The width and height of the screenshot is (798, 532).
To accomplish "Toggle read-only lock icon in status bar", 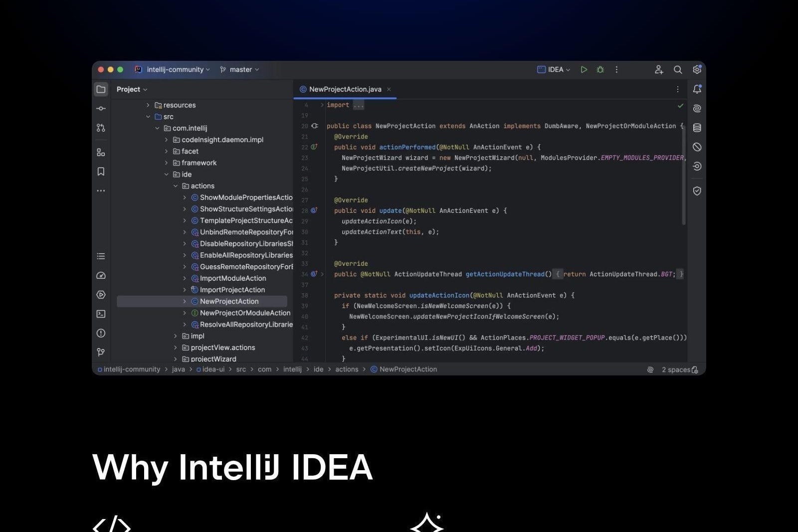I will [695, 370].
